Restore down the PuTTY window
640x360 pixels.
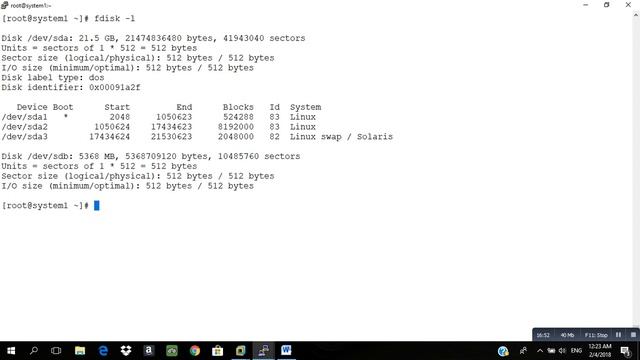607,5
